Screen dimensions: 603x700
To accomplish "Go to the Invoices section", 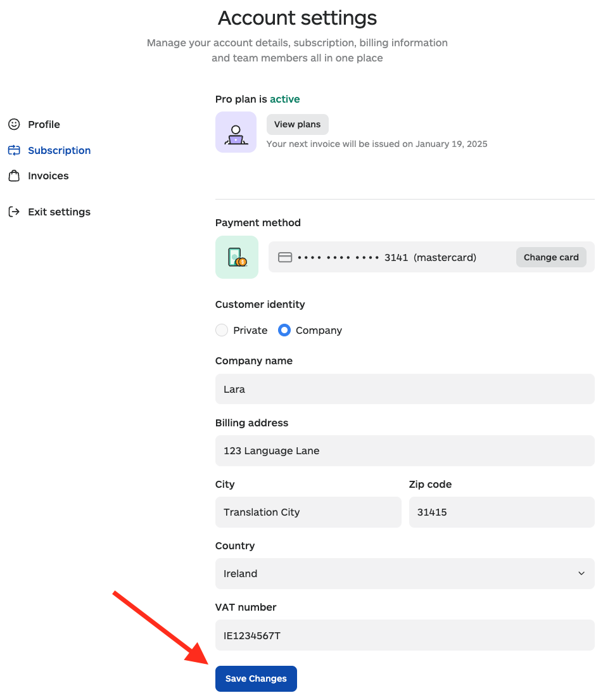I will point(48,175).
